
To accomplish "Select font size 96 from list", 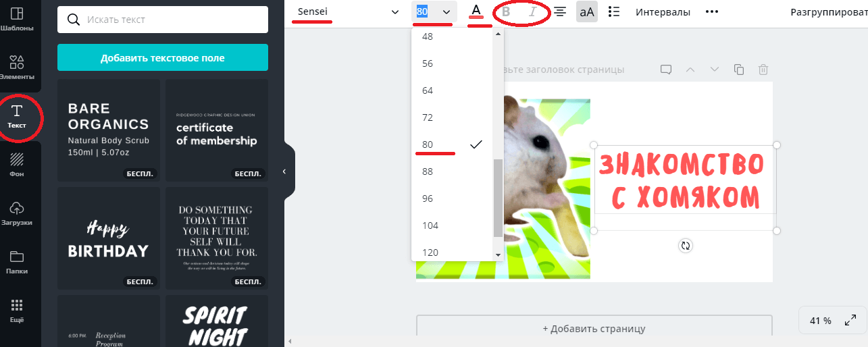I will (428, 198).
